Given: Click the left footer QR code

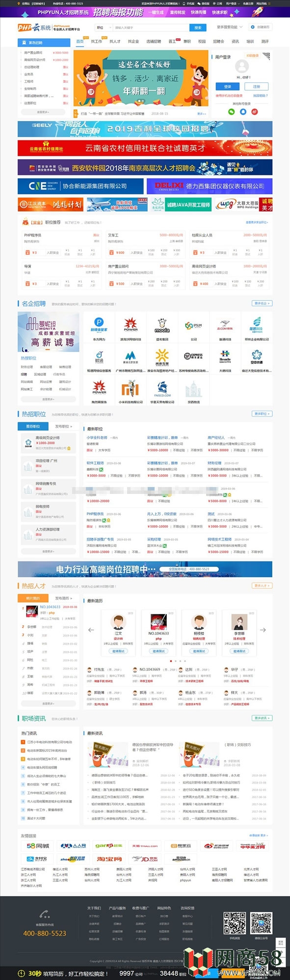Looking at the screenshot, I should [235, 923].
